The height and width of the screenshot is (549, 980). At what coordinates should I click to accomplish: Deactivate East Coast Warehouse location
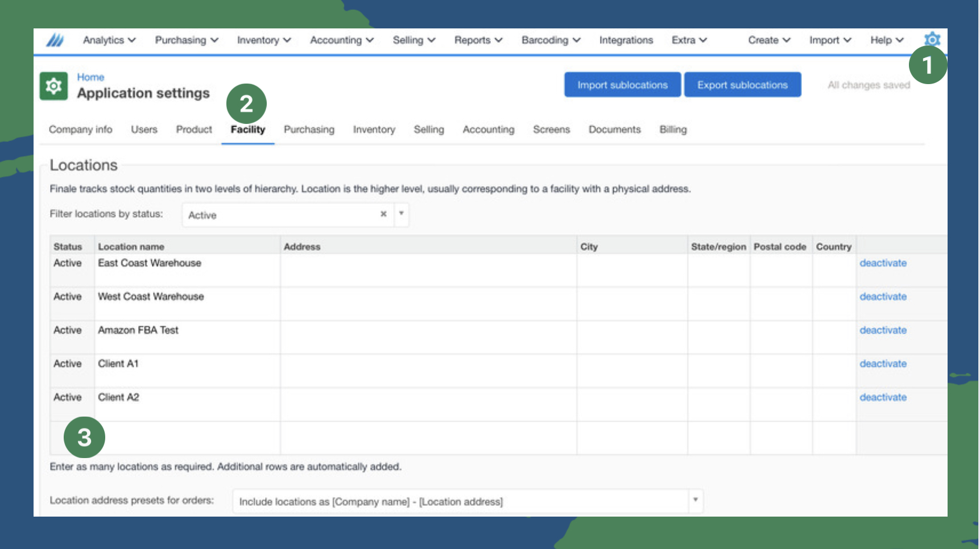point(883,263)
